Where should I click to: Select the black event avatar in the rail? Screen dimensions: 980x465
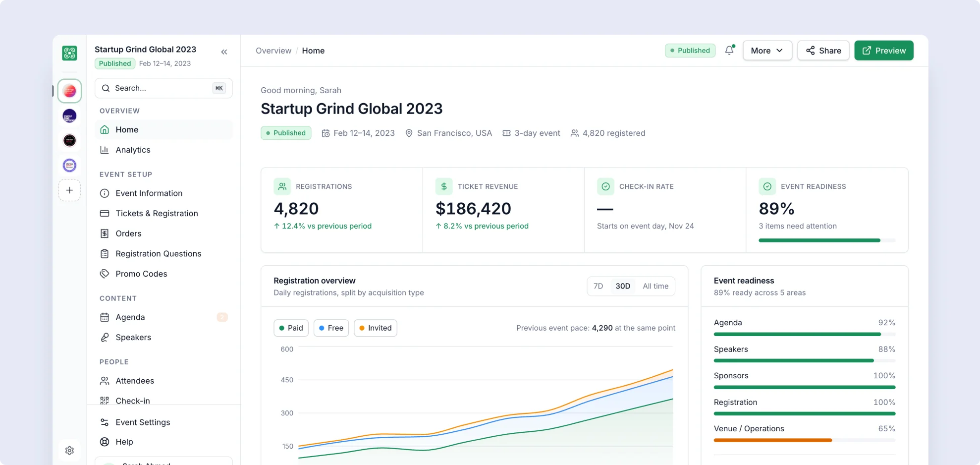coord(69,140)
